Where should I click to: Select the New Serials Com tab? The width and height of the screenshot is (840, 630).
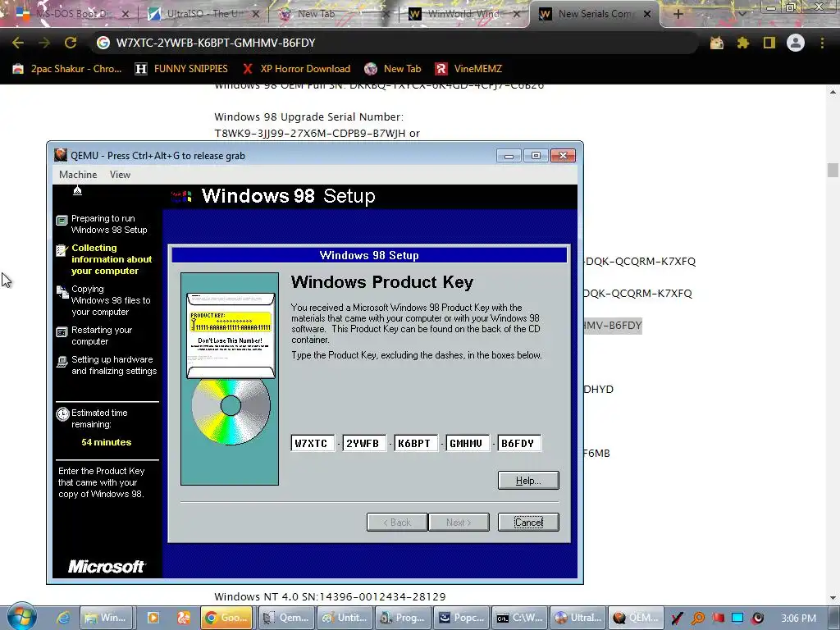coord(595,14)
